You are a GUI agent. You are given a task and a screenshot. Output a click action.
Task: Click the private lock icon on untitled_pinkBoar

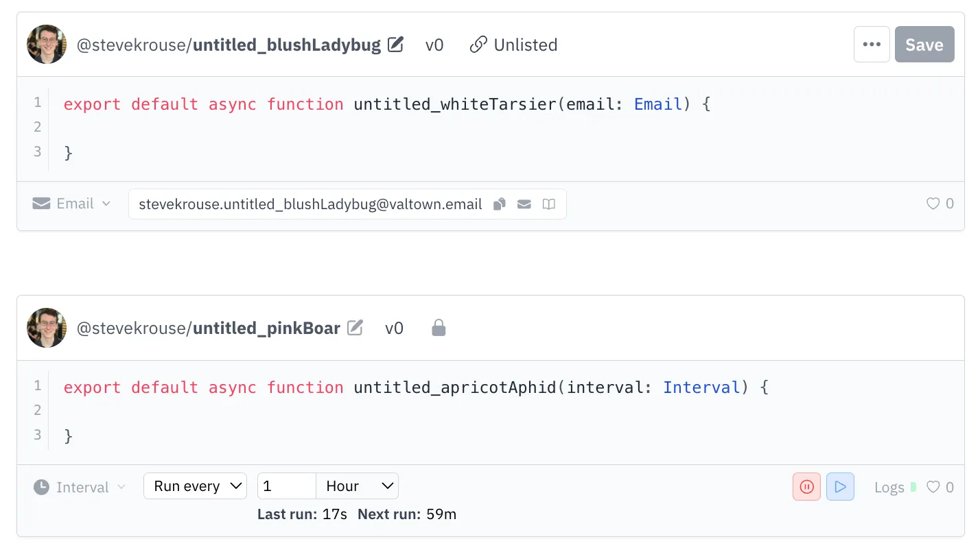click(x=439, y=328)
